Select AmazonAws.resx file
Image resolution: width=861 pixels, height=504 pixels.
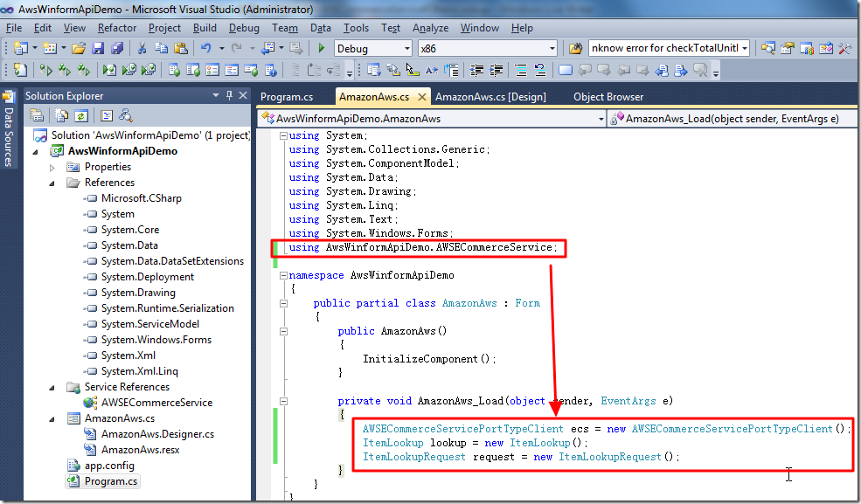coord(140,450)
